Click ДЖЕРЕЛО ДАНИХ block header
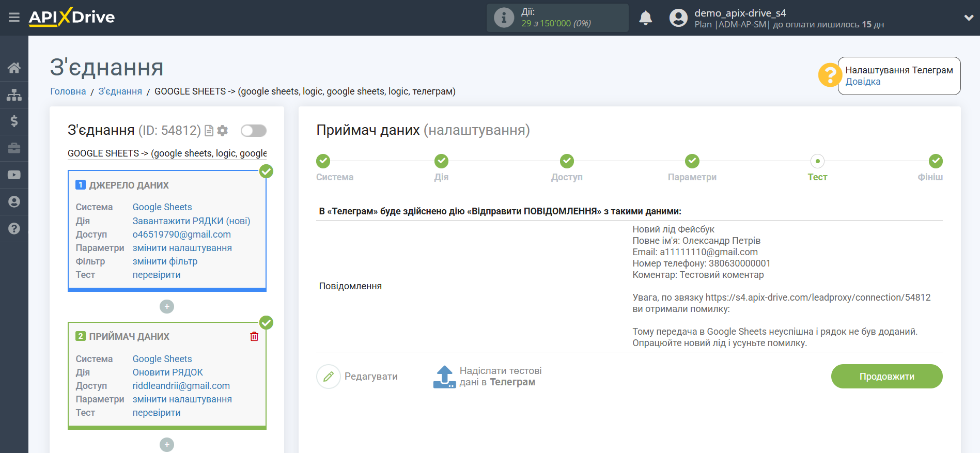Viewport: 980px width, 453px height. pyautogui.click(x=129, y=185)
